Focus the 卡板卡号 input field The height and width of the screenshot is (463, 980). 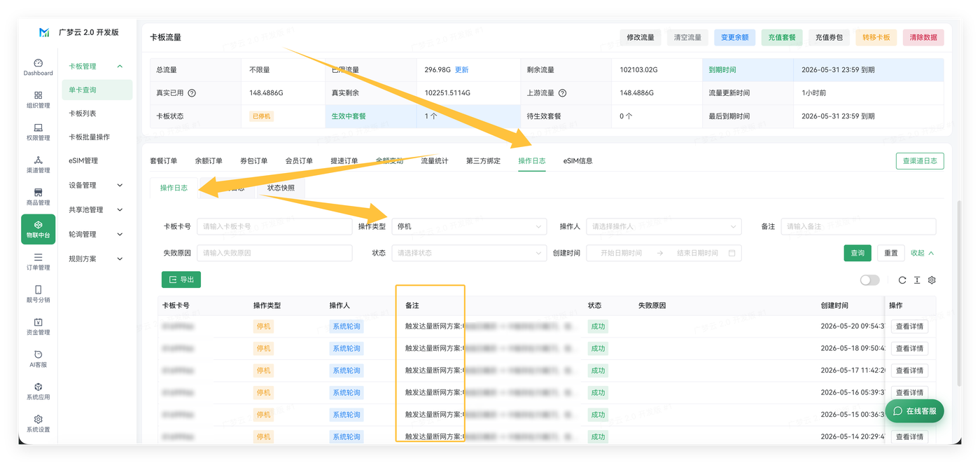274,226
